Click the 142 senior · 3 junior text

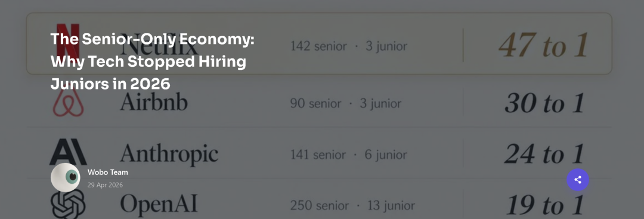click(x=349, y=46)
